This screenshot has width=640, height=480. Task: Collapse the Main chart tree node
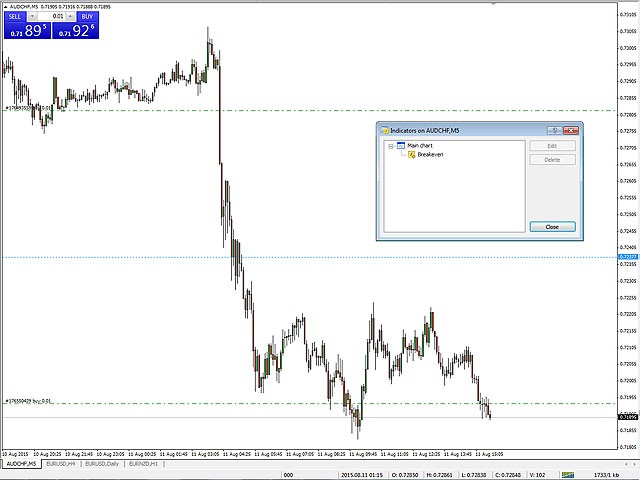[391, 146]
